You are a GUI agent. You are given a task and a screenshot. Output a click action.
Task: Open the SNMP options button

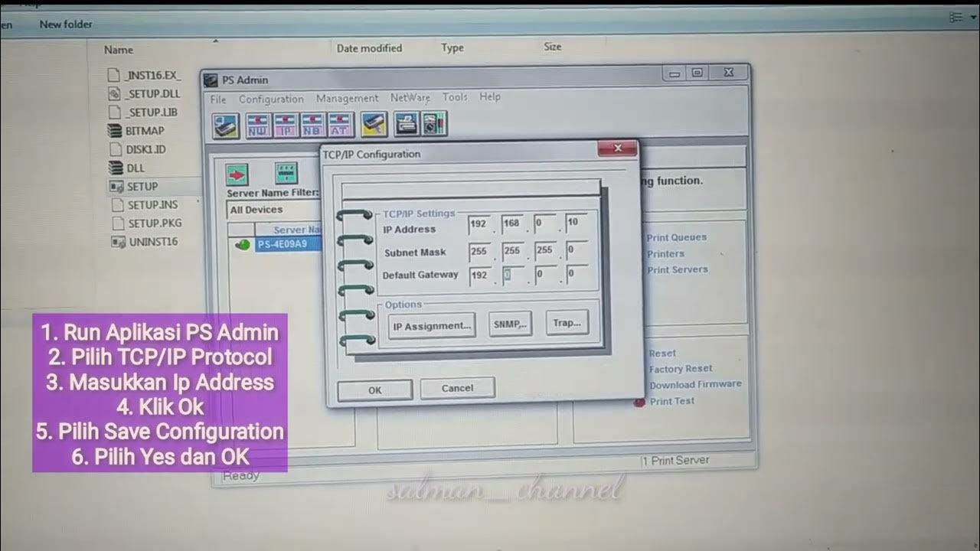pyautogui.click(x=511, y=324)
